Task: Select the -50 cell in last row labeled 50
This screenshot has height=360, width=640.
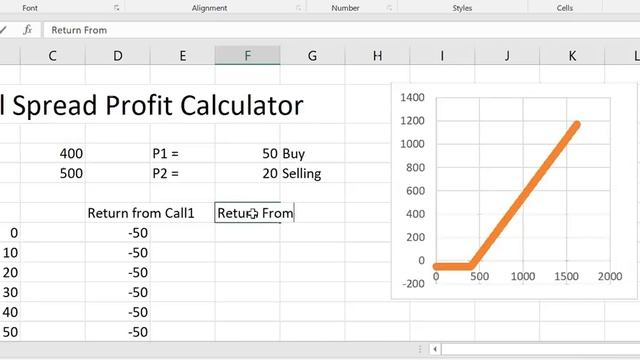Action: (118, 332)
